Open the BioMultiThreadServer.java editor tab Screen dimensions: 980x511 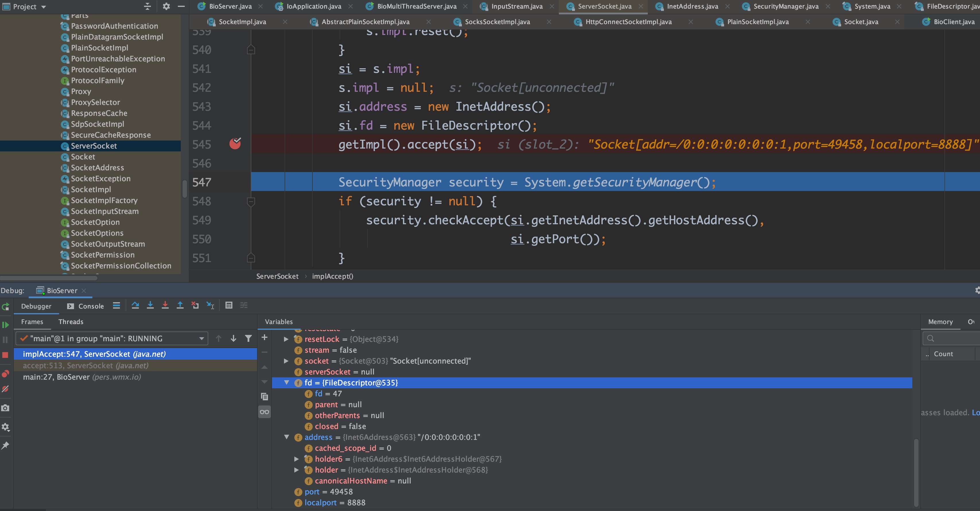pyautogui.click(x=416, y=7)
